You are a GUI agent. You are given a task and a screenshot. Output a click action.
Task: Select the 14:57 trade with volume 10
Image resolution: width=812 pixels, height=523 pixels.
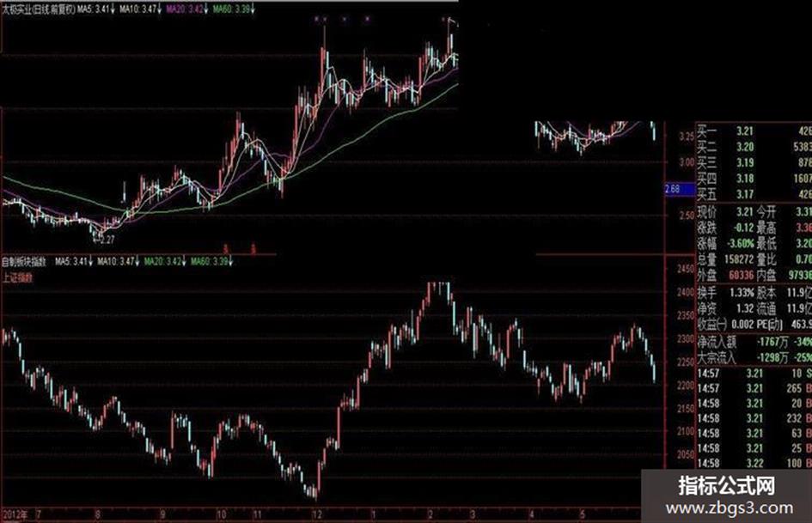754,374
